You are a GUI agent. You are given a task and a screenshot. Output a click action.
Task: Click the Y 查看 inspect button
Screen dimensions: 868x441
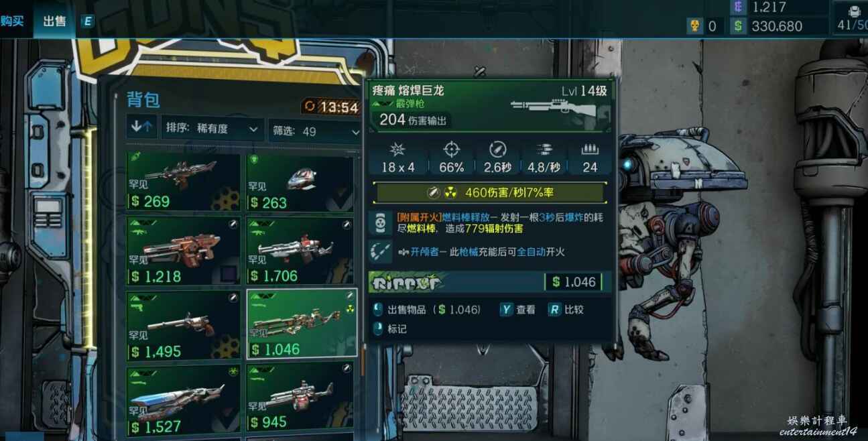(x=518, y=310)
